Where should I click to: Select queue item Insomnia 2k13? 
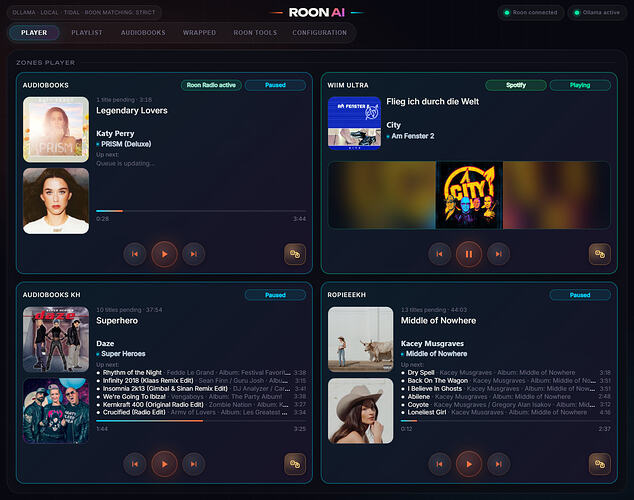201,388
